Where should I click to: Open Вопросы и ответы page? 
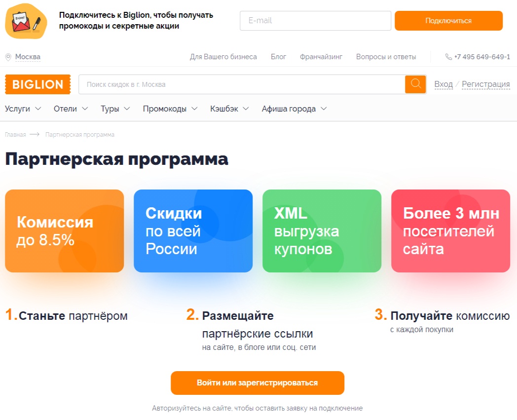click(x=386, y=57)
